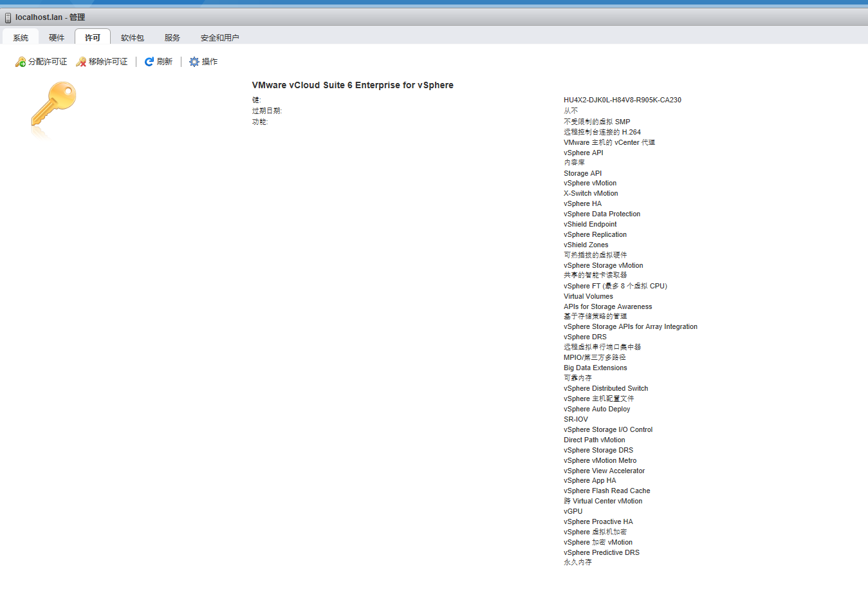Click the feature 'MPIO/第三方多路径'
Image resolution: width=868 pixels, height=600 pixels.
click(595, 357)
